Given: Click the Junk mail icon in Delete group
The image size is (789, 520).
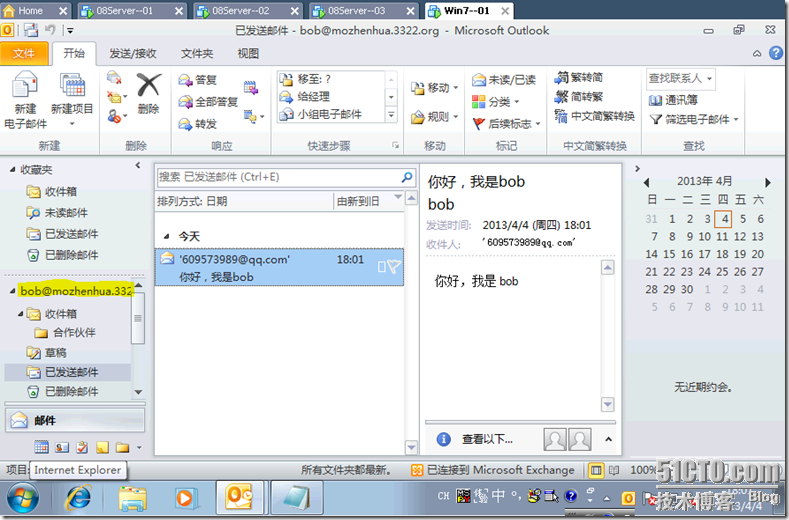Looking at the screenshot, I should coord(115,117).
